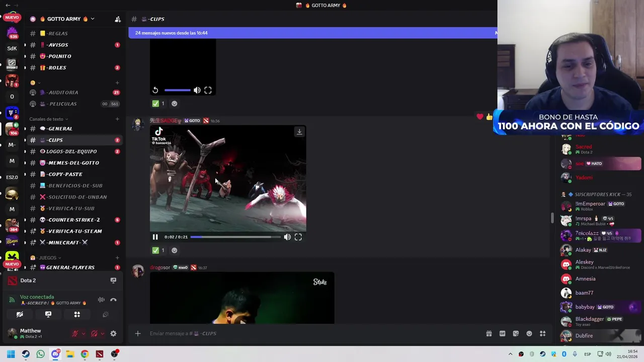Screen dimensions: 644x362
Task: Download the TikTok clip video
Action: 299,132
